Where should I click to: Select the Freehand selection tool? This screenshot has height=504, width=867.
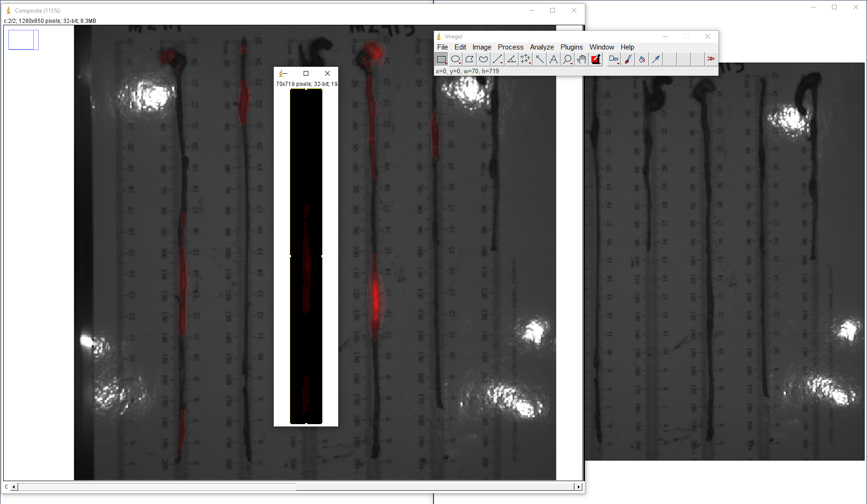pyautogui.click(x=483, y=59)
